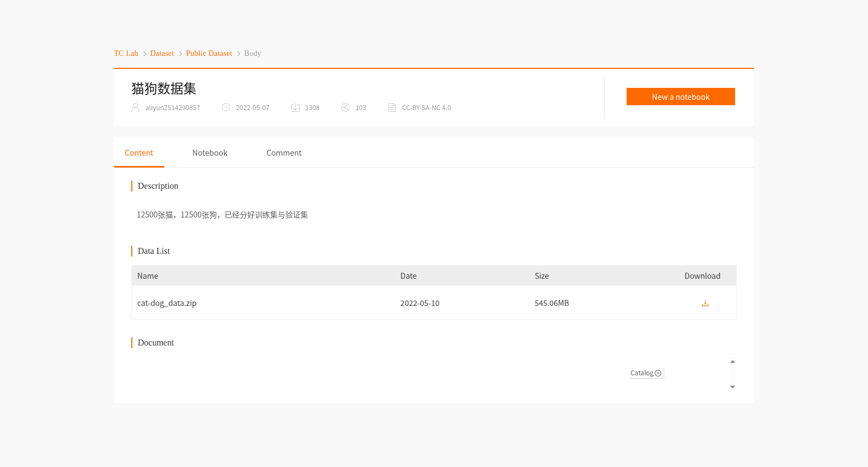The width and height of the screenshot is (868, 467).
Task: Click the document scroll up arrow
Action: click(x=732, y=362)
